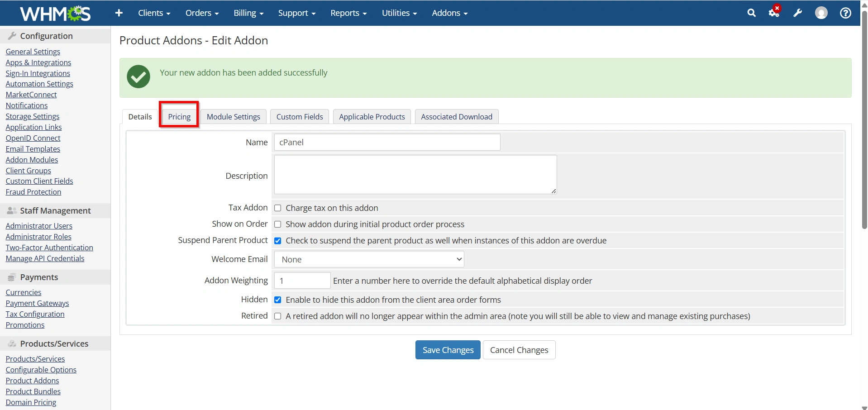Open the search magnifier icon
Screen dimensions: 868x410
click(751, 13)
